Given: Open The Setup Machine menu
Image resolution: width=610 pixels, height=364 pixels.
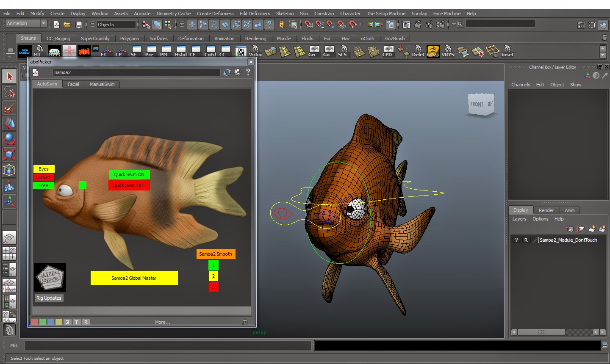Looking at the screenshot, I should point(386,14).
